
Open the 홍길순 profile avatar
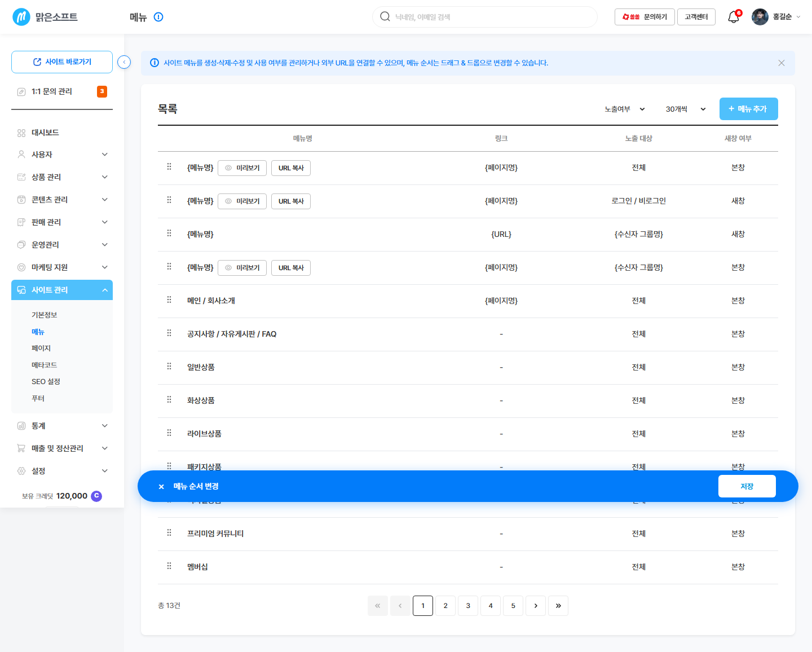click(x=760, y=17)
